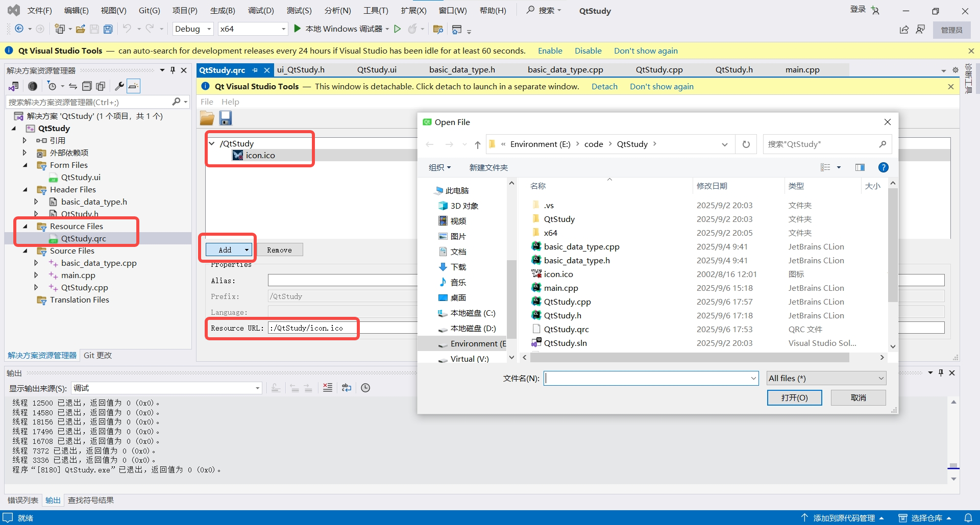Image resolution: width=980 pixels, height=525 pixels.
Task: Refresh the Open File dialog folder view
Action: click(x=746, y=144)
